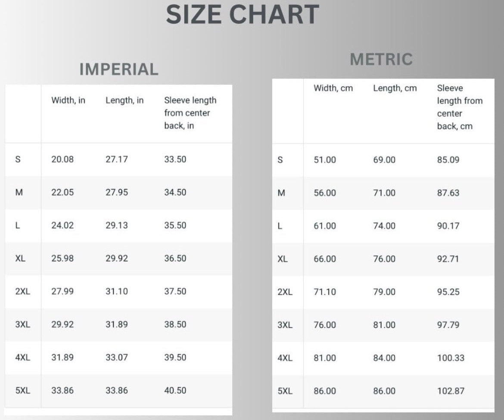Click the metric sleeve length column header
This screenshot has height=420, width=504.
[x=459, y=107]
